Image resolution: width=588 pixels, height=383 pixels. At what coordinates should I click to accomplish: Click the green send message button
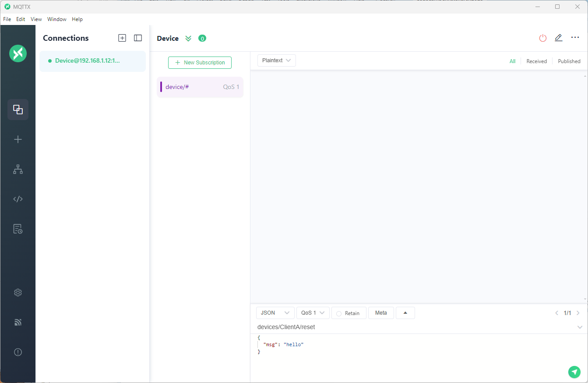point(574,372)
